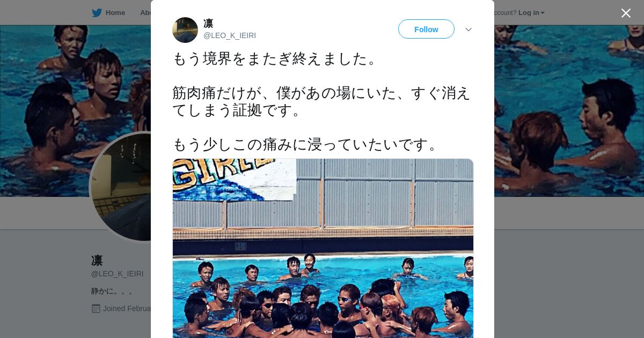This screenshot has width=644, height=338.
Task: Open the profile's large avatar picture
Action: (121, 187)
